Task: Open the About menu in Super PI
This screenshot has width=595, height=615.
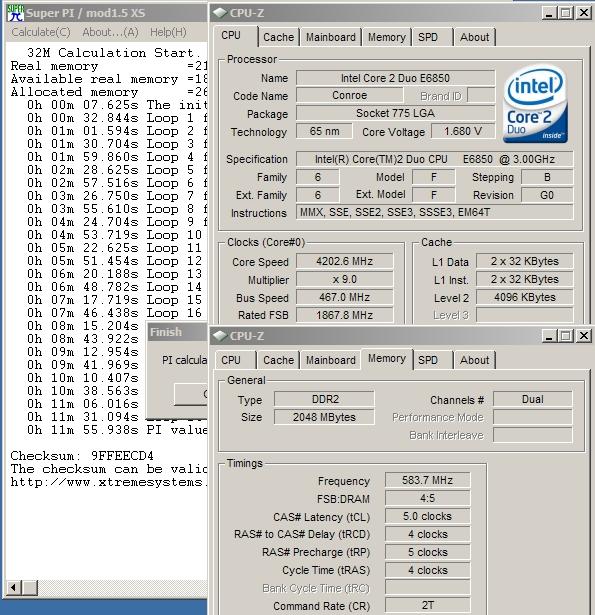Action: coord(110,32)
